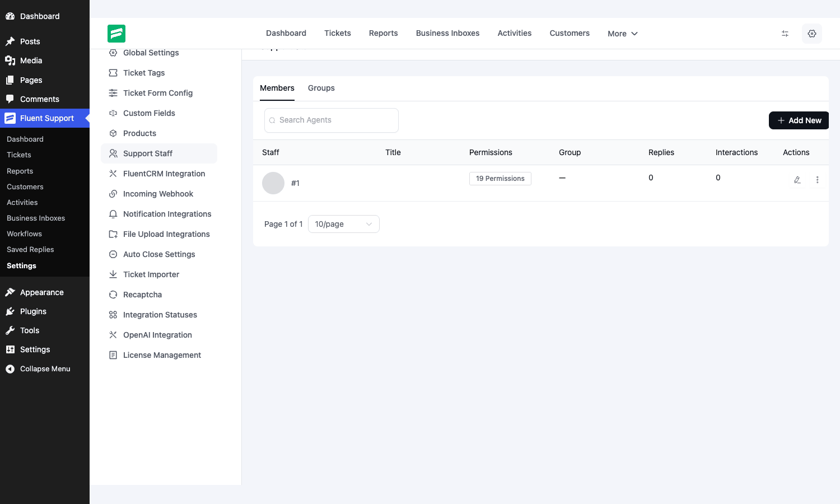Image resolution: width=840 pixels, height=504 pixels.
Task: Open Fluent Support menu in WordPress sidebar
Action: click(x=45, y=118)
